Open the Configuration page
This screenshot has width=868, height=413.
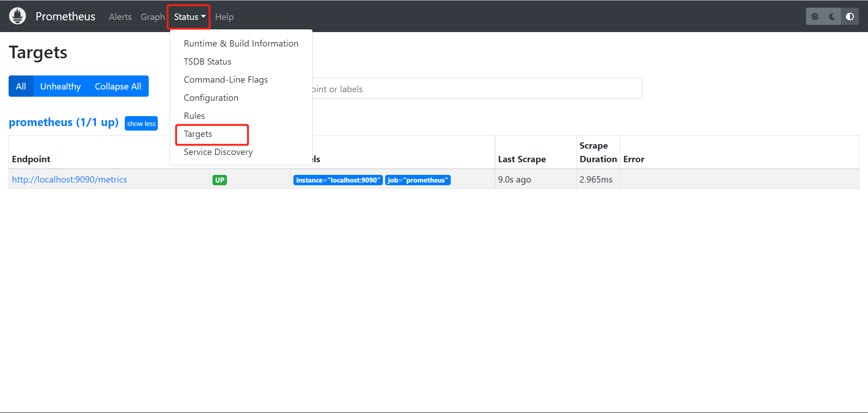coord(241,98)
